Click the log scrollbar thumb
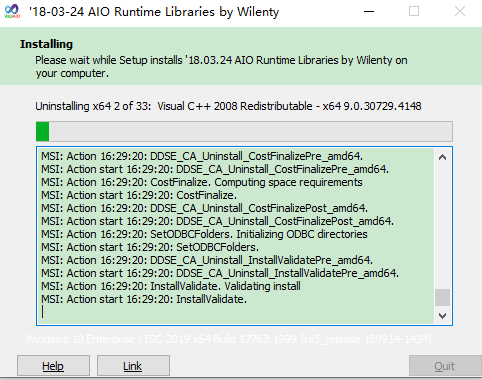The image size is (482, 380). (x=442, y=297)
